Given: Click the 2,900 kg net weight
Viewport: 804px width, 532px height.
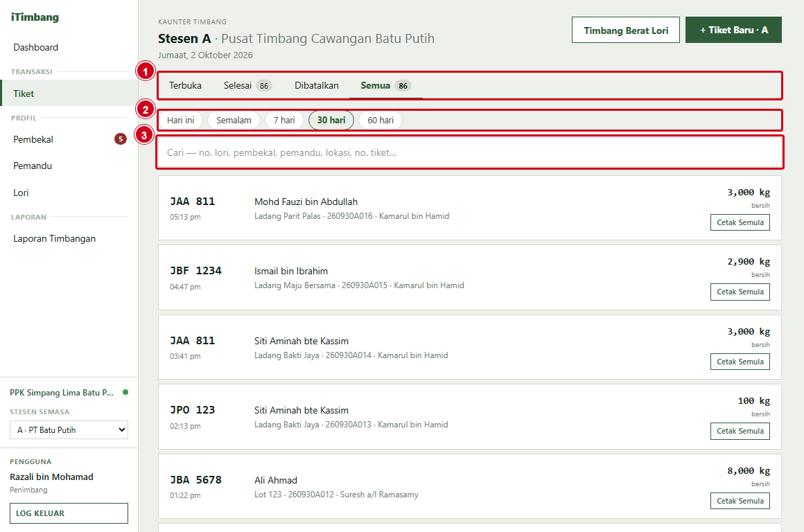Looking at the screenshot, I should (x=749, y=261).
